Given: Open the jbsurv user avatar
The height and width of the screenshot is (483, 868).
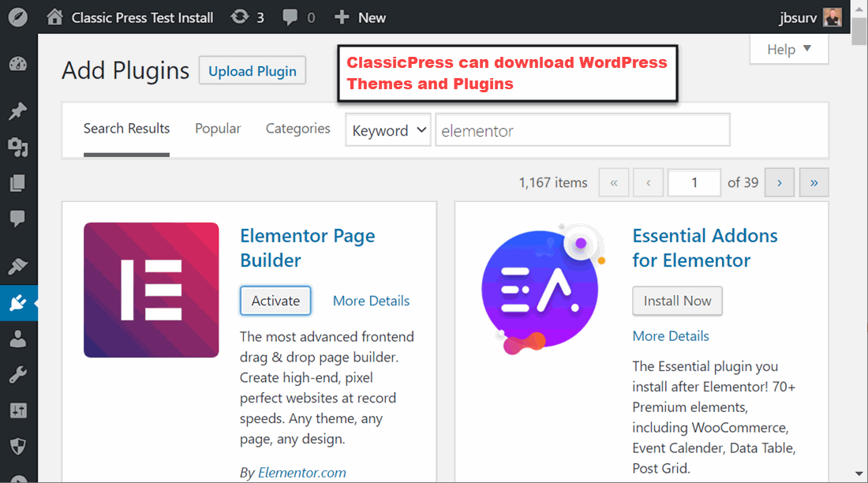Looking at the screenshot, I should point(832,17).
